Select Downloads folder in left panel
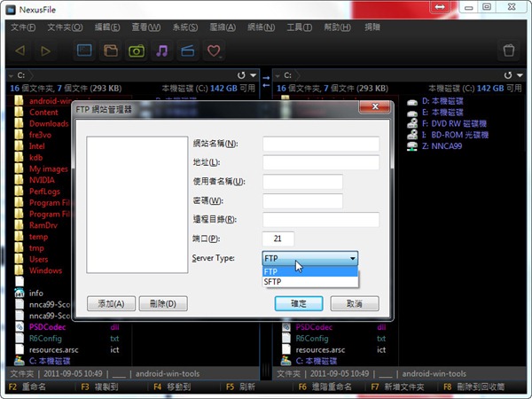The height and width of the screenshot is (399, 532). click(x=49, y=124)
